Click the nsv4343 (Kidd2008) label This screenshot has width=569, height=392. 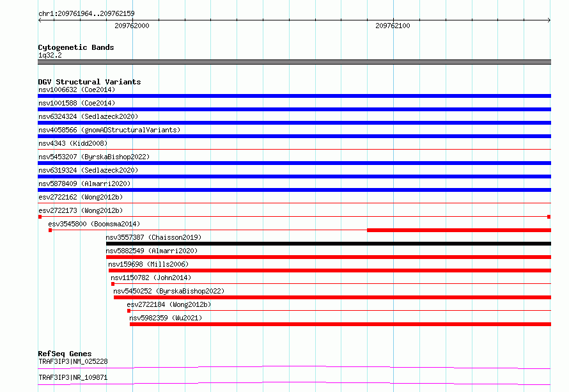[73, 143]
